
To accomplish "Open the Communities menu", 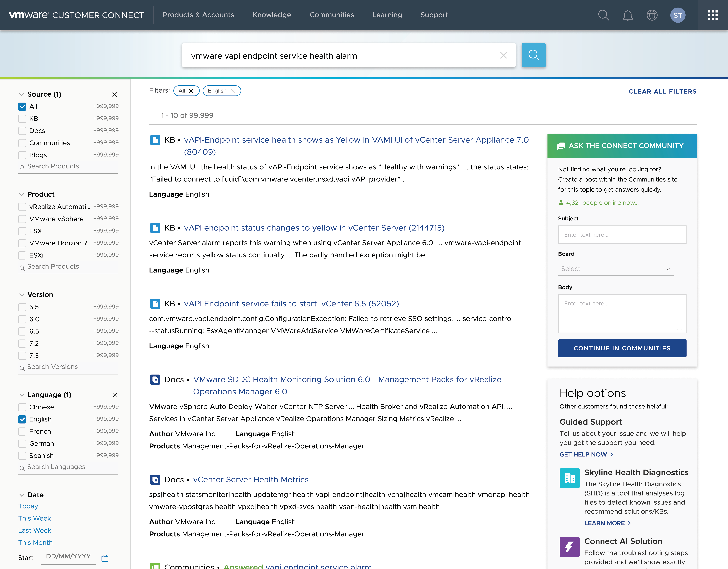I will 332,15.
